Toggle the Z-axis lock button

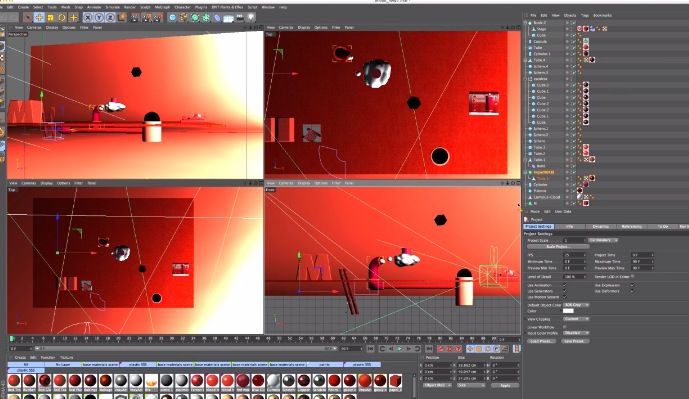tap(110, 18)
